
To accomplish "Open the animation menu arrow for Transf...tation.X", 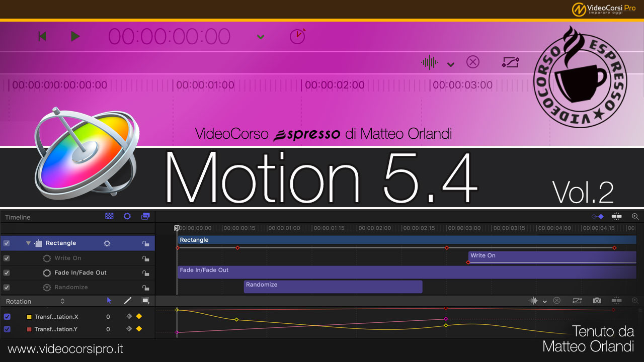I will click(129, 317).
